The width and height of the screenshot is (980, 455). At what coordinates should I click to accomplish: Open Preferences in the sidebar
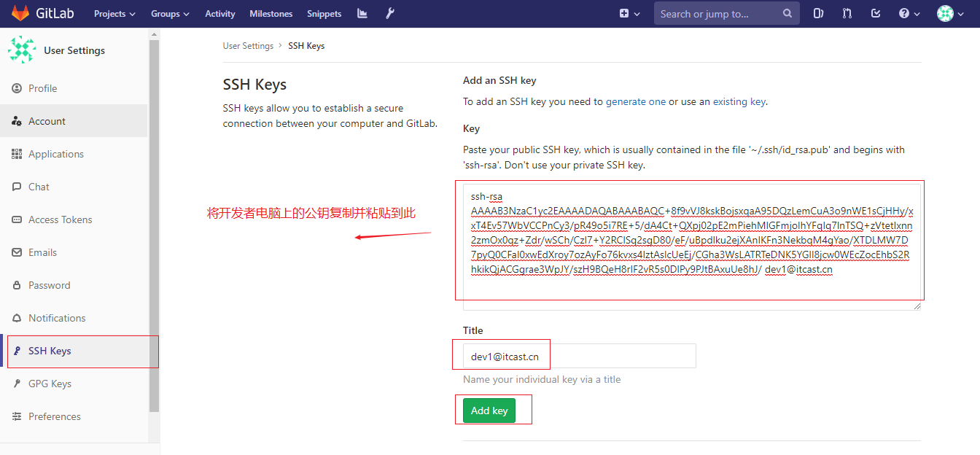point(74,416)
